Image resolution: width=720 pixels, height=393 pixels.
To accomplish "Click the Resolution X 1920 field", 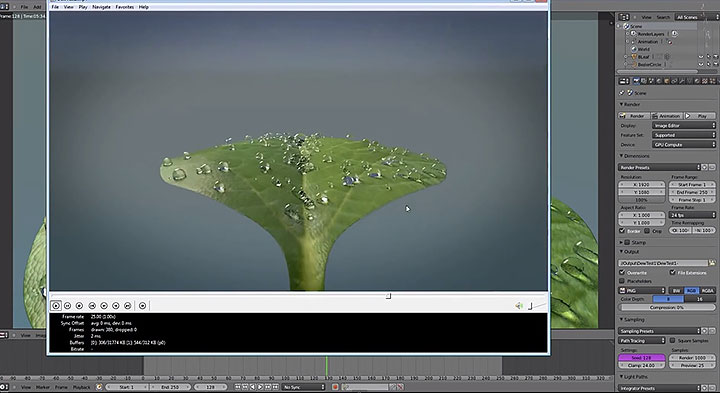I will 642,185.
